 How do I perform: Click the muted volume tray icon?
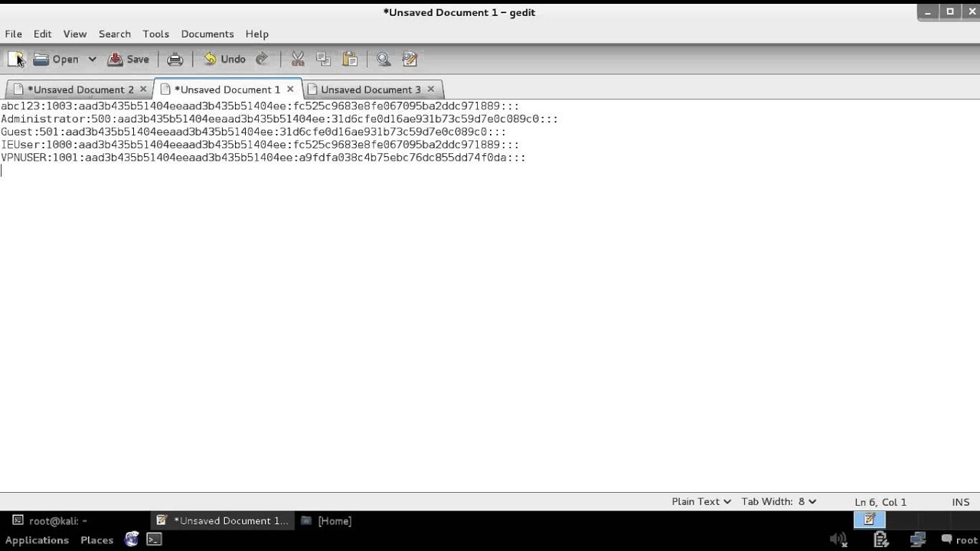838,540
